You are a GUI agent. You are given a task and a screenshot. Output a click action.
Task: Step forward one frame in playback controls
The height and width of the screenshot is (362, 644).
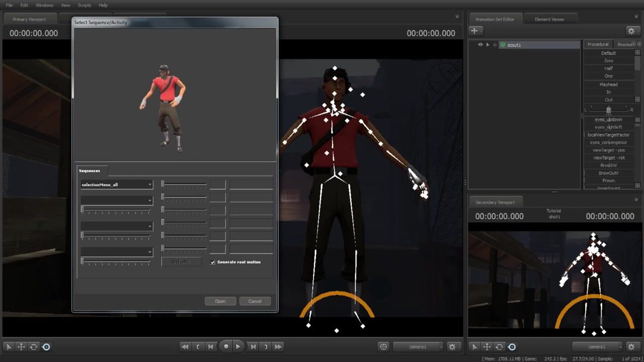coord(253,346)
